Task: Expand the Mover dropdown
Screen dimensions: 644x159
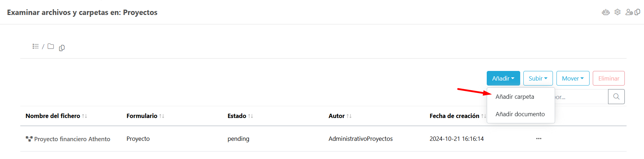Action: point(572,78)
